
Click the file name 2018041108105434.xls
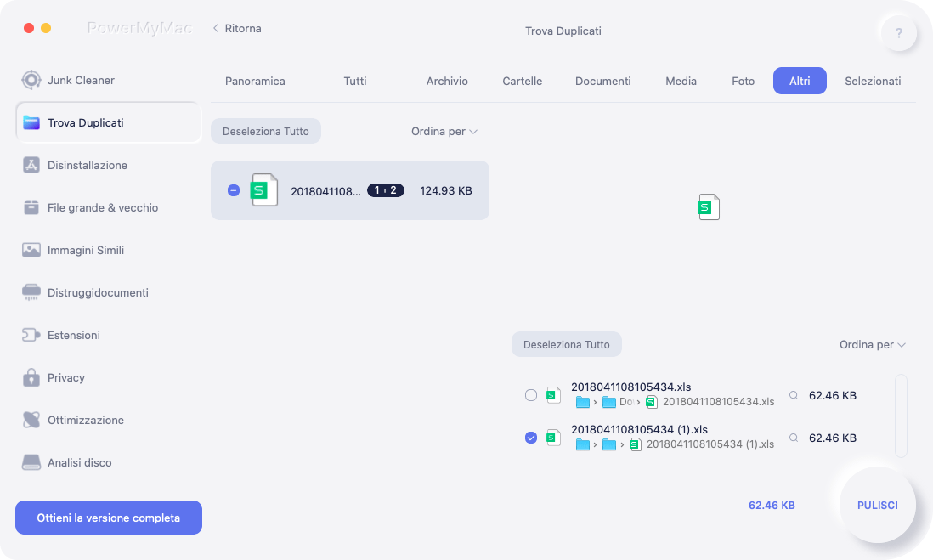coord(630,387)
